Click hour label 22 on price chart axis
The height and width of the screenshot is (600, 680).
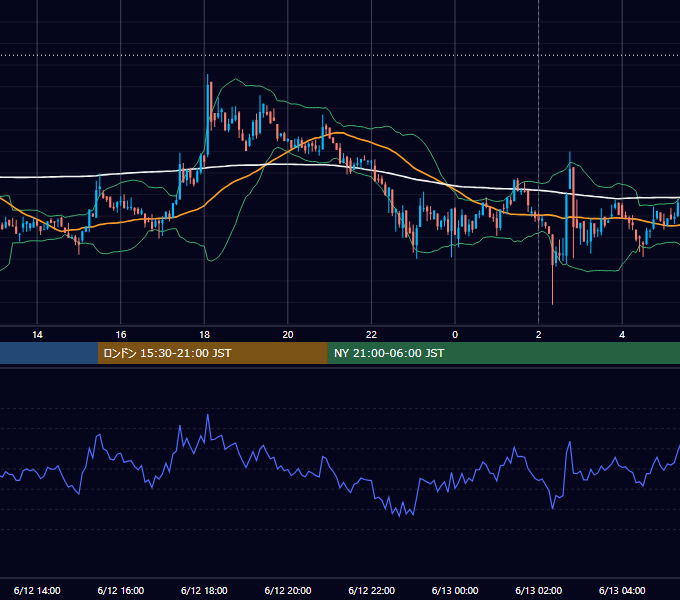coord(371,335)
